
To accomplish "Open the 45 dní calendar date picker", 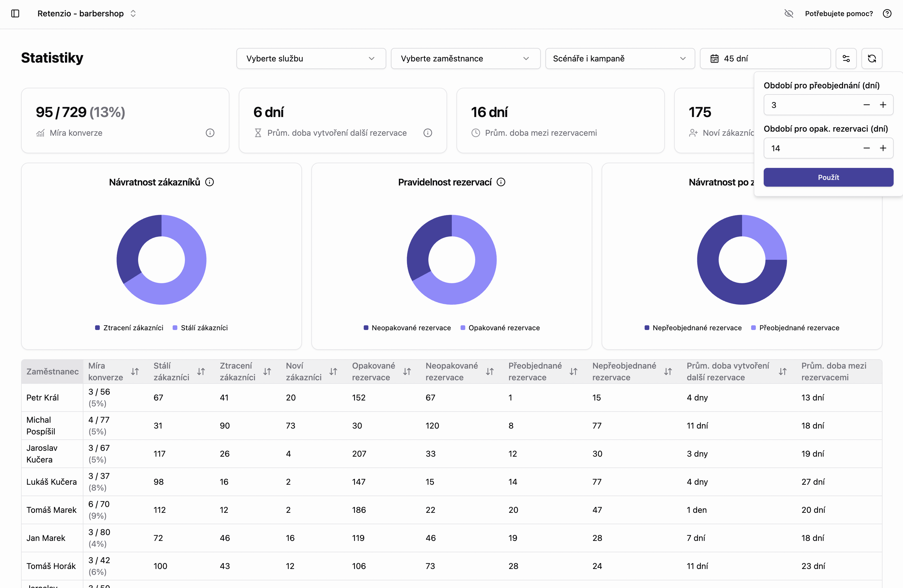I will pyautogui.click(x=765, y=59).
